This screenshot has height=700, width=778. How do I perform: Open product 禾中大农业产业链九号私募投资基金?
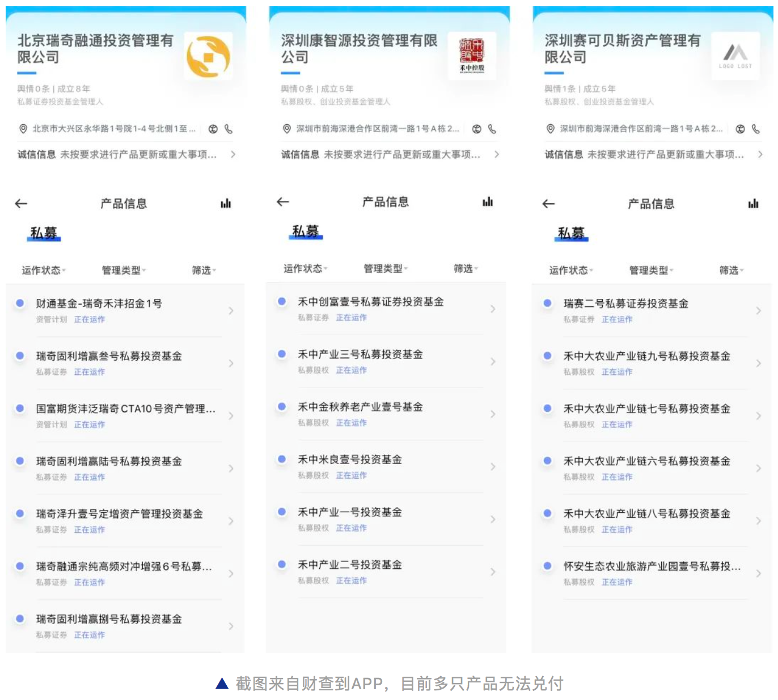click(x=652, y=363)
